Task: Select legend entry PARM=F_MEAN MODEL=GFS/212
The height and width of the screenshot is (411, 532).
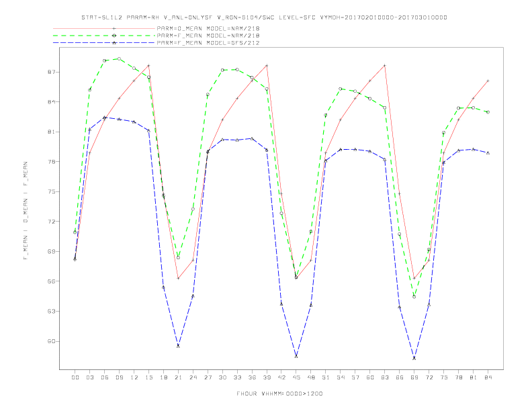Action: click(208, 43)
